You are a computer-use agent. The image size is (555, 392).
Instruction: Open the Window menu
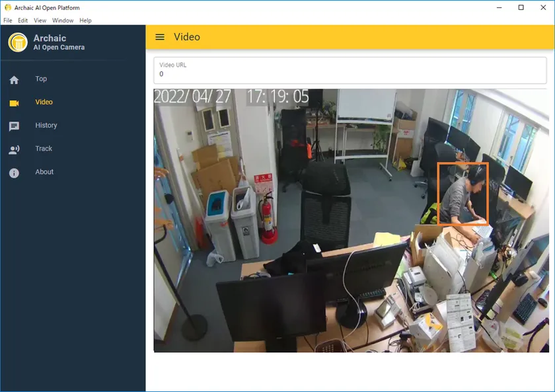[x=63, y=20]
